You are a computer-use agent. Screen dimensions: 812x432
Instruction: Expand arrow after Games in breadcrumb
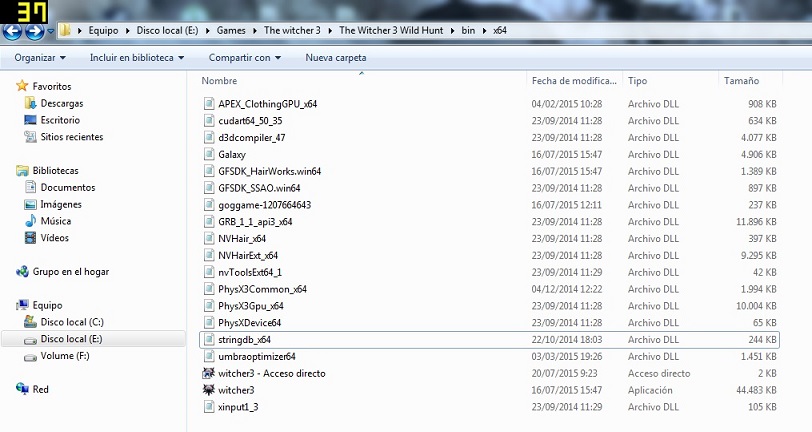pyautogui.click(x=255, y=31)
